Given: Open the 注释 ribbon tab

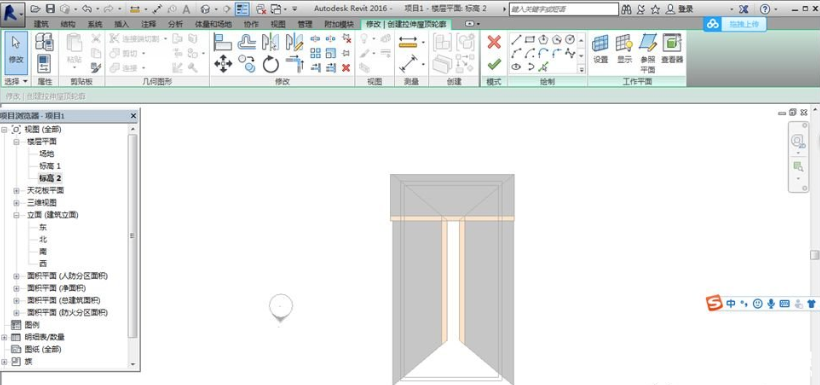Looking at the screenshot, I should (149, 24).
